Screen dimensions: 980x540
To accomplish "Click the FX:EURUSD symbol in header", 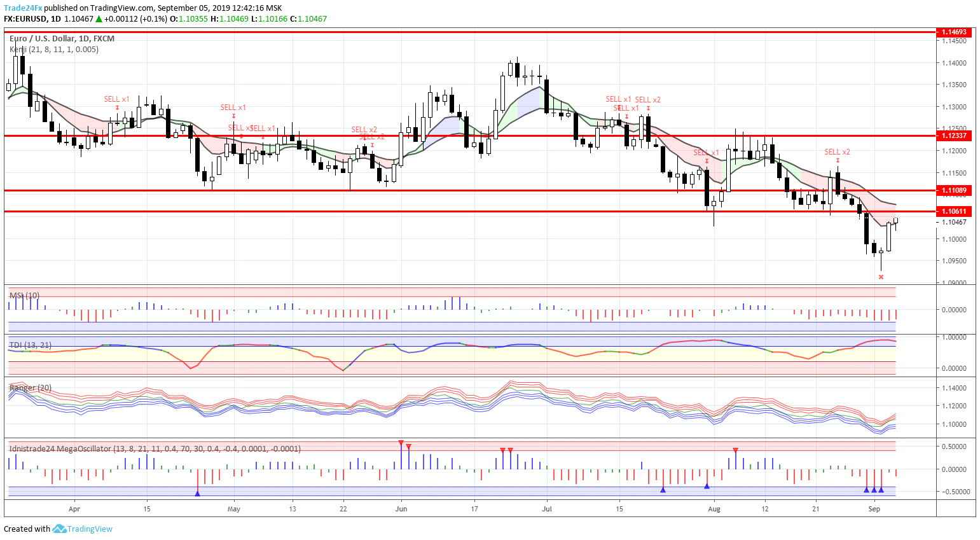I will (x=25, y=19).
